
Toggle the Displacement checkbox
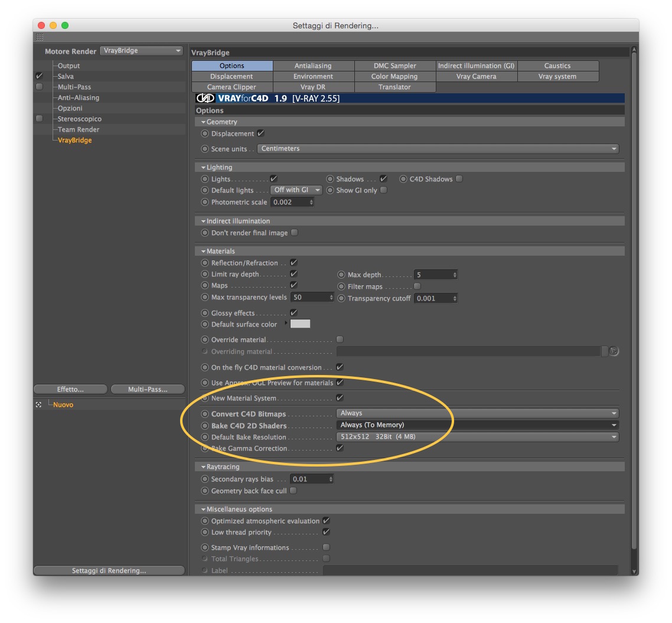(x=260, y=133)
